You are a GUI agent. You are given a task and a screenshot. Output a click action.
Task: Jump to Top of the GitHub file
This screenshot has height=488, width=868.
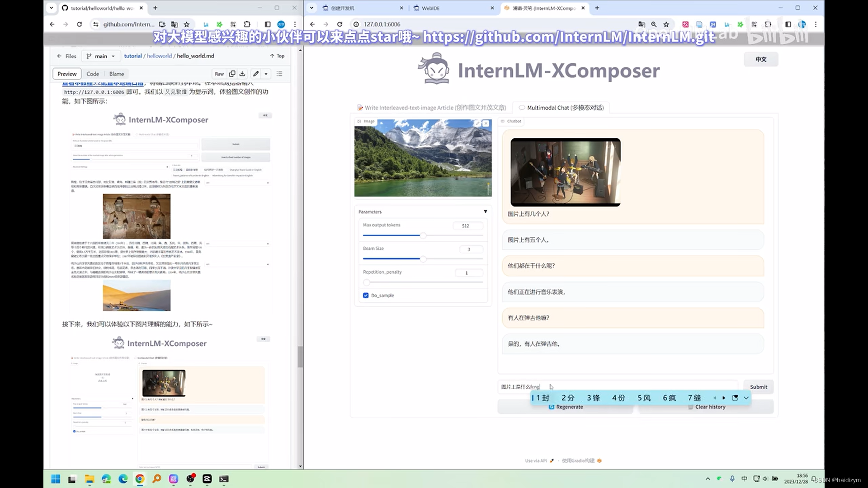277,56
